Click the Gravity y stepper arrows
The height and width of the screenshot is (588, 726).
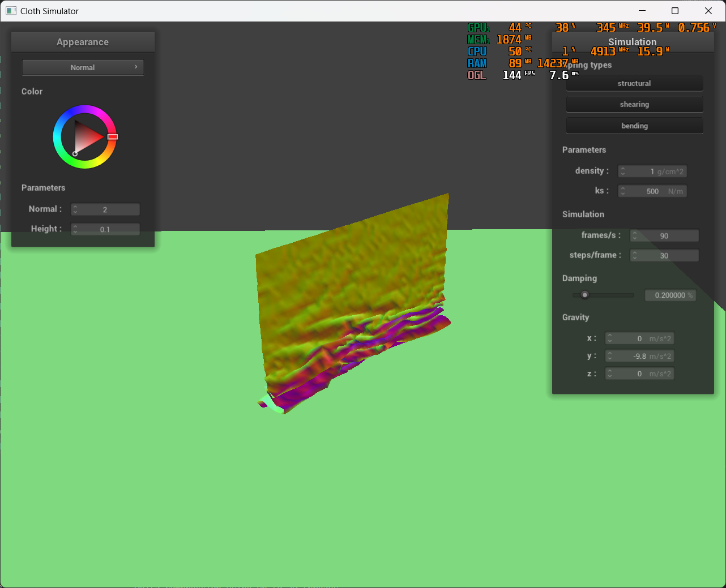610,356
